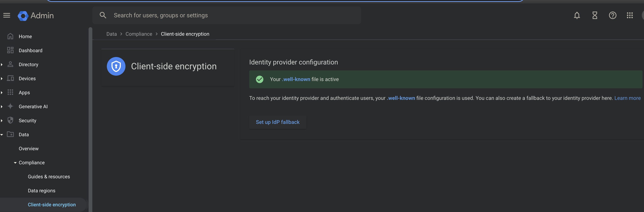This screenshot has height=212, width=644.
Task: Open the Google apps grid launcher
Action: click(x=630, y=15)
